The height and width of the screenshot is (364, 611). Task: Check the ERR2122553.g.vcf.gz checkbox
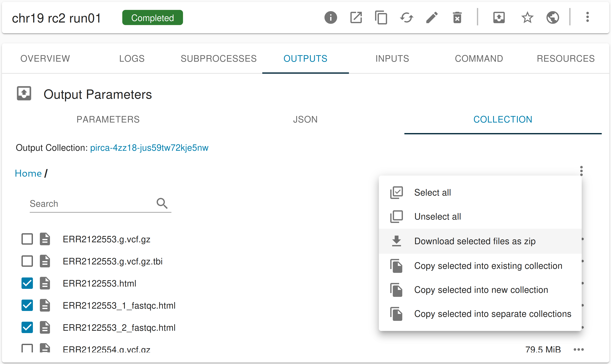[x=27, y=239]
